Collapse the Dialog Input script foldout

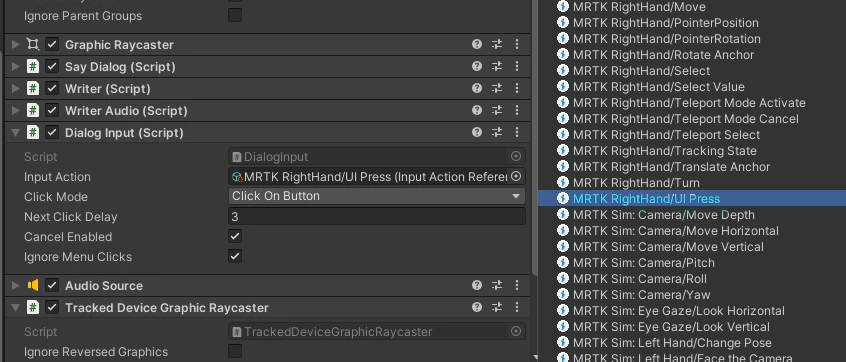[15, 132]
